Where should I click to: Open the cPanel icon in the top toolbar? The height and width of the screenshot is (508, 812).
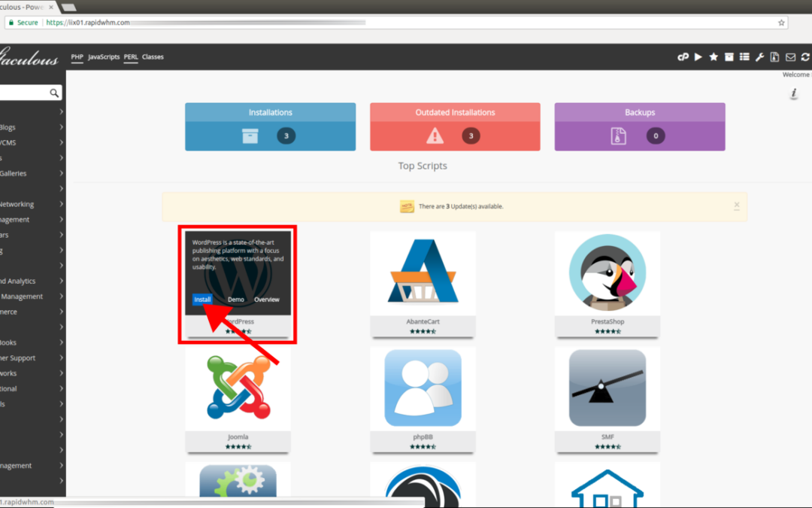[683, 56]
